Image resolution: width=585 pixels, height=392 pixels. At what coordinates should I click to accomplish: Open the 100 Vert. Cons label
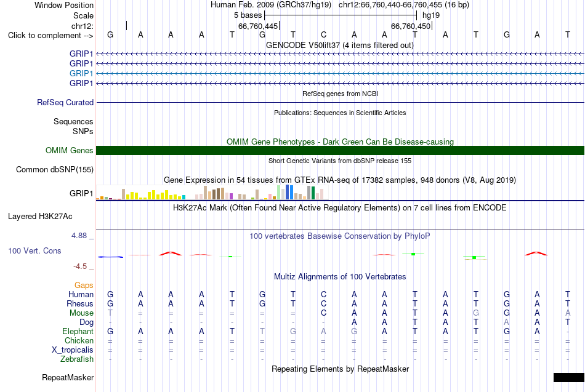coord(34,251)
